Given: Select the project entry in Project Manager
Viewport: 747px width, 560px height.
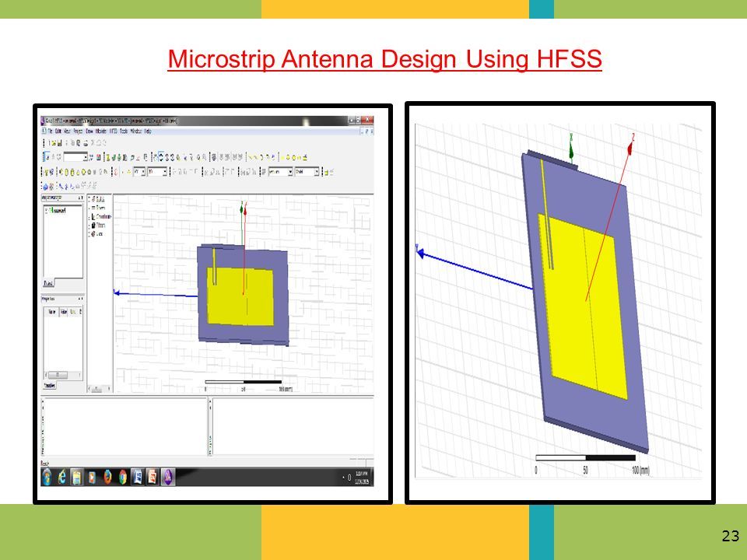Looking at the screenshot, I should coord(57,211).
